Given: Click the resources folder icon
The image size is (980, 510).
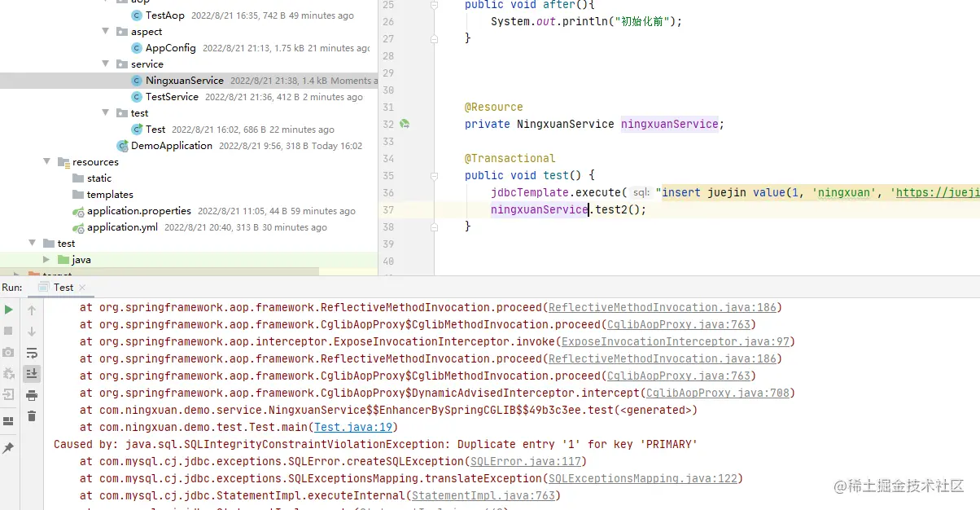Looking at the screenshot, I should point(63,162).
